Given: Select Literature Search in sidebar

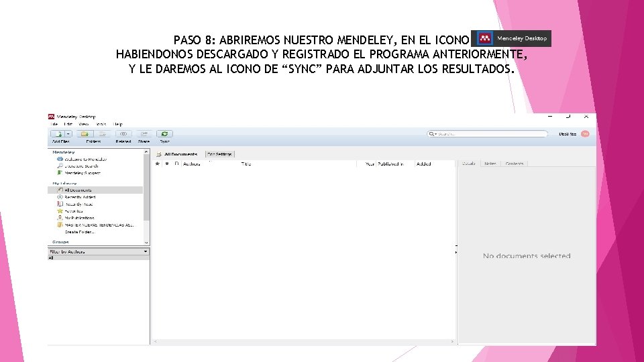Looking at the screenshot, I should pyautogui.click(x=81, y=166).
